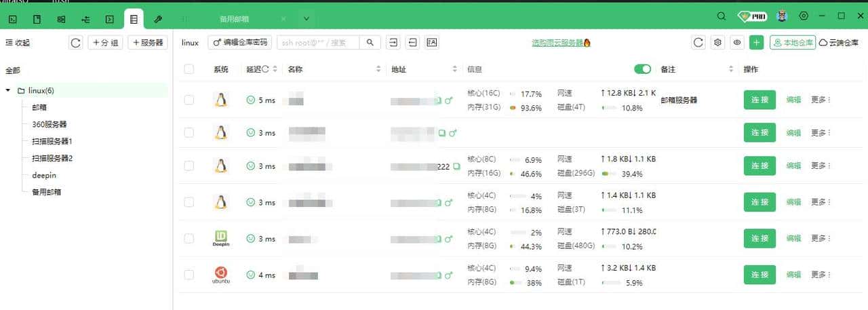Refresh the server list on the right toolbar
The width and height of the screenshot is (868, 310).
(698, 43)
